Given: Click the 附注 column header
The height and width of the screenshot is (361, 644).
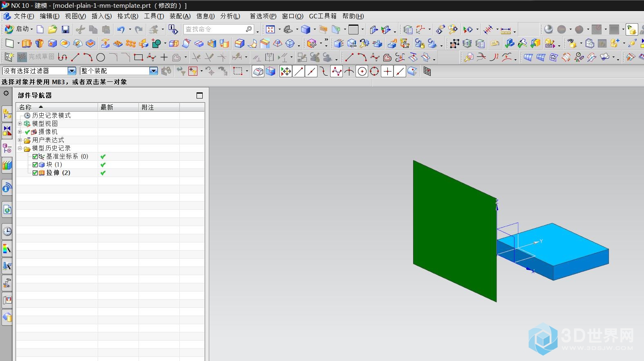Looking at the screenshot, I should (x=159, y=107).
